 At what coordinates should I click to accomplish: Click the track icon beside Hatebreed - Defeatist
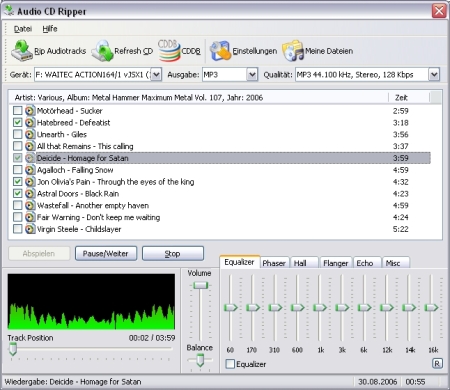click(30, 123)
